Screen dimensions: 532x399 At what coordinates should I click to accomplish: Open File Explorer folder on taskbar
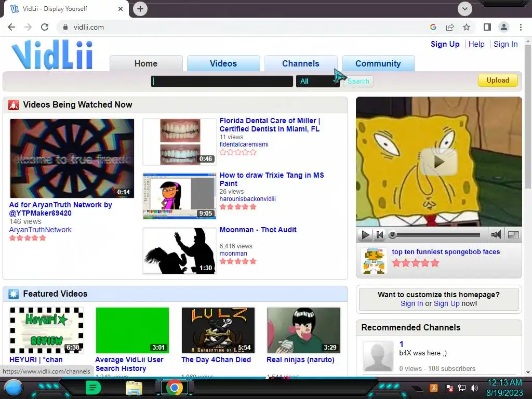134,388
